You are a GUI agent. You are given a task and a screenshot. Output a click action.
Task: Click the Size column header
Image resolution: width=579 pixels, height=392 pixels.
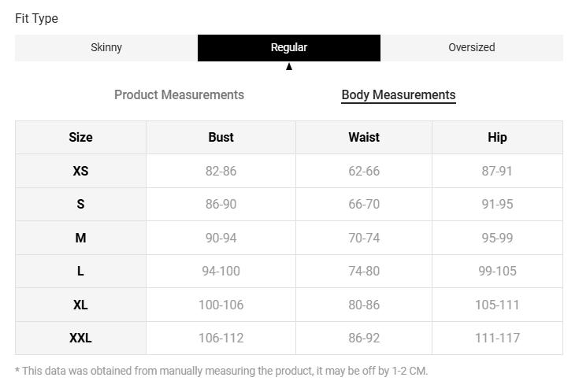80,137
